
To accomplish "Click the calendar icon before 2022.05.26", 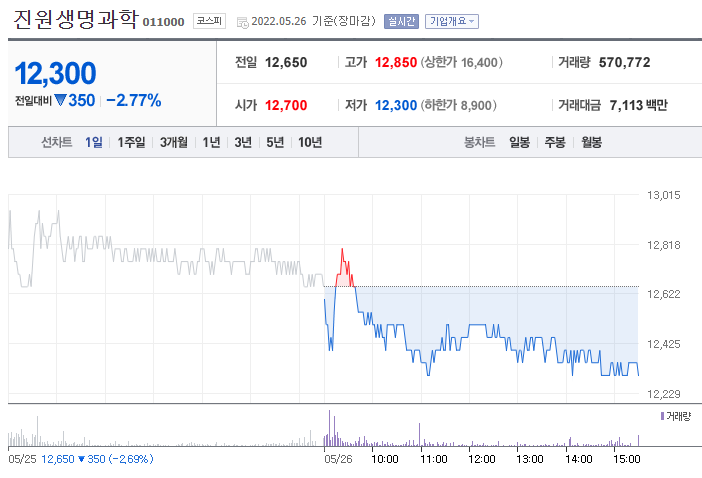I will 243,22.
